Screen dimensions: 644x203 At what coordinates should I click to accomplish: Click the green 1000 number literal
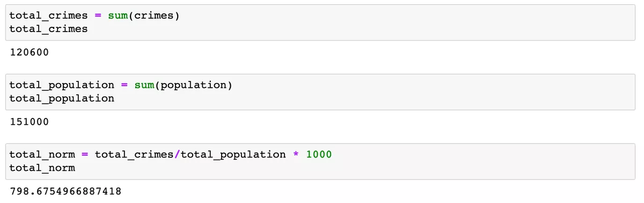pos(319,155)
